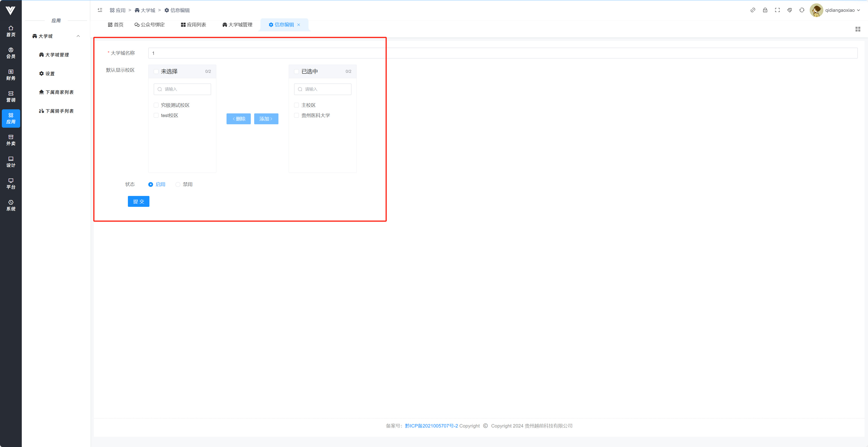Click the link icon in top toolbar
The height and width of the screenshot is (447, 868).
(752, 10)
